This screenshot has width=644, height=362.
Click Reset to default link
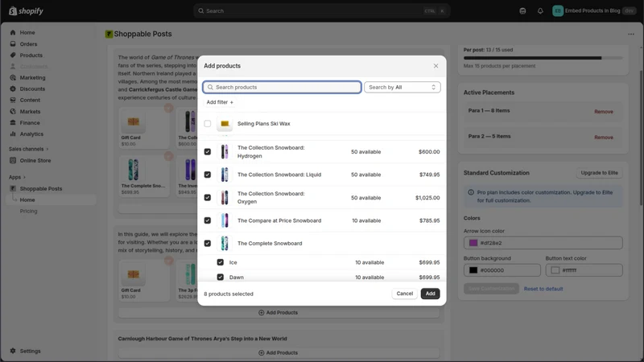[x=543, y=289]
